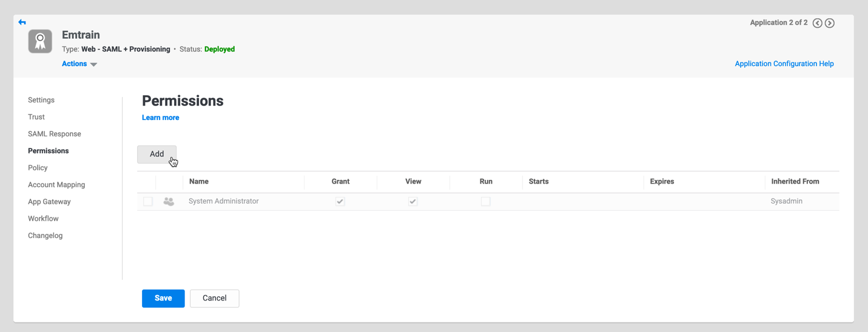Navigate to the App Gateway section

(49, 202)
